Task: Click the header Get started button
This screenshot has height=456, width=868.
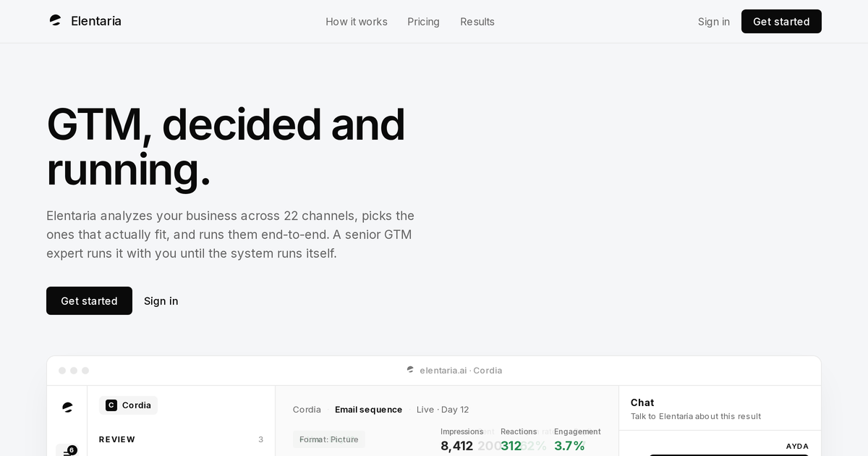Action: click(x=781, y=22)
